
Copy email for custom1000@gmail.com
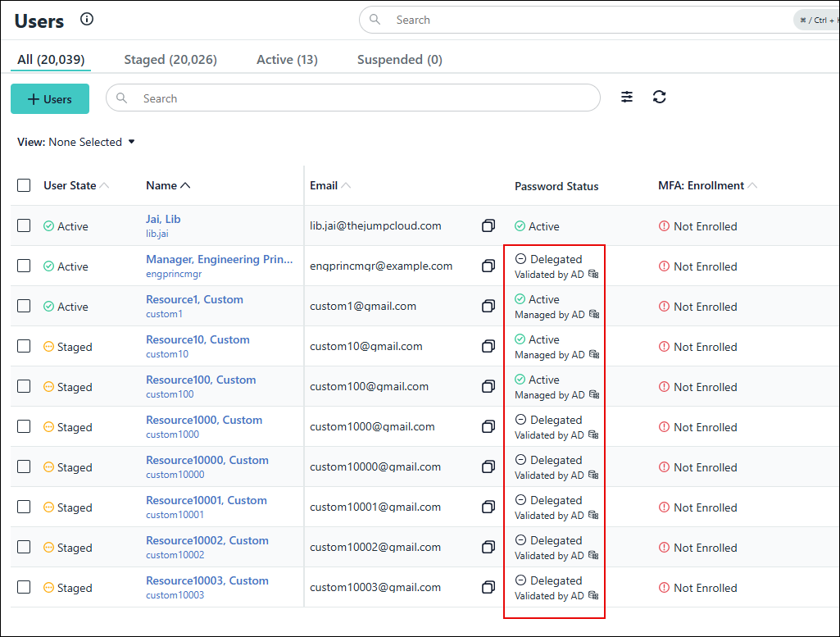click(x=488, y=426)
